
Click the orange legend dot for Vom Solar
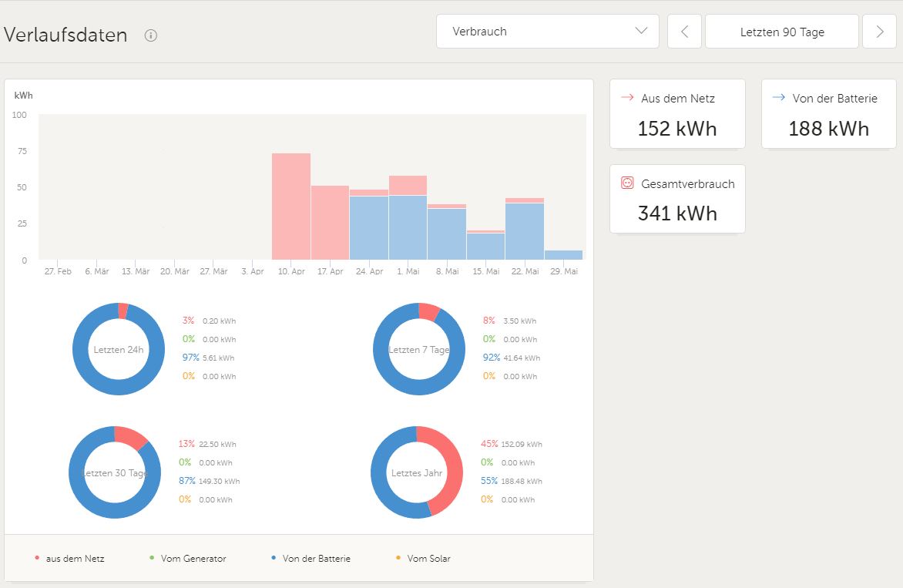point(398,557)
